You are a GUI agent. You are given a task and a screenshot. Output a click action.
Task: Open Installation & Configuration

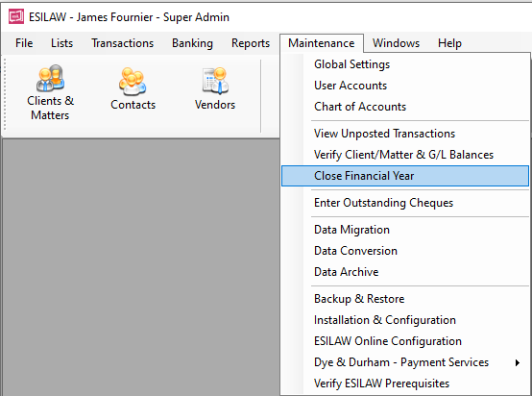(x=405, y=319)
